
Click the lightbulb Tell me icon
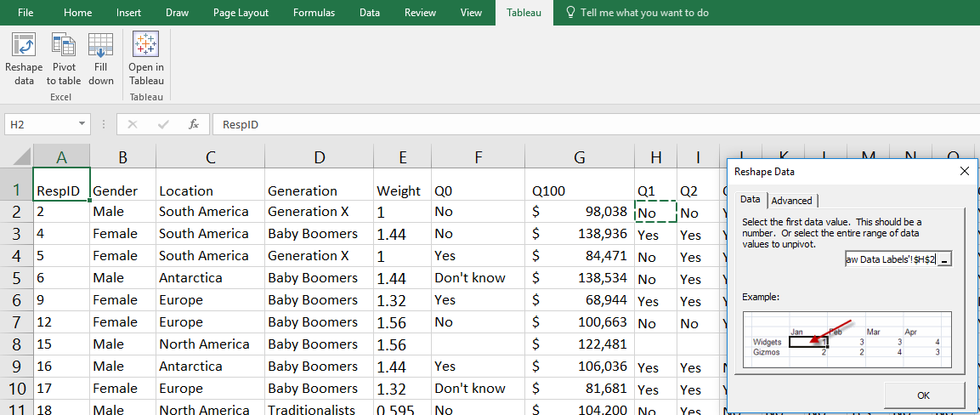569,13
